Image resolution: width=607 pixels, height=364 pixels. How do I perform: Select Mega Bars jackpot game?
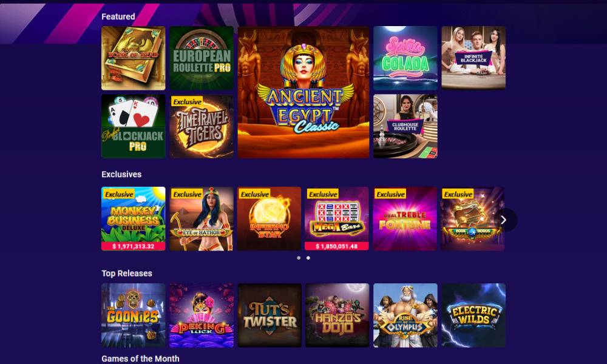coord(337,218)
